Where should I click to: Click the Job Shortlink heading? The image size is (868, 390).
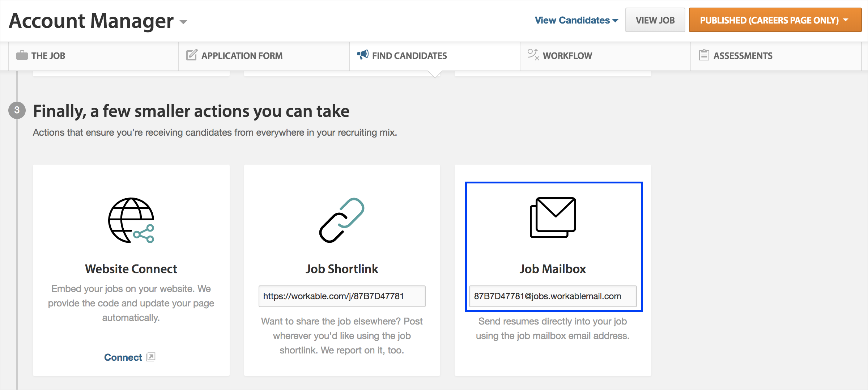(342, 269)
